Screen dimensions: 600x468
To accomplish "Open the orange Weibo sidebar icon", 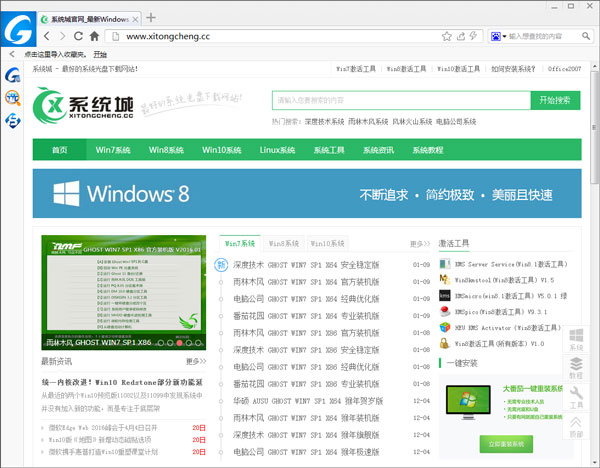I will point(13,98).
